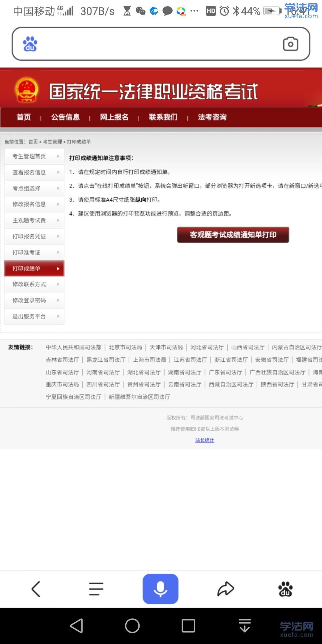Open 上海市司法局 link
322x644 pixels.
click(x=149, y=360)
